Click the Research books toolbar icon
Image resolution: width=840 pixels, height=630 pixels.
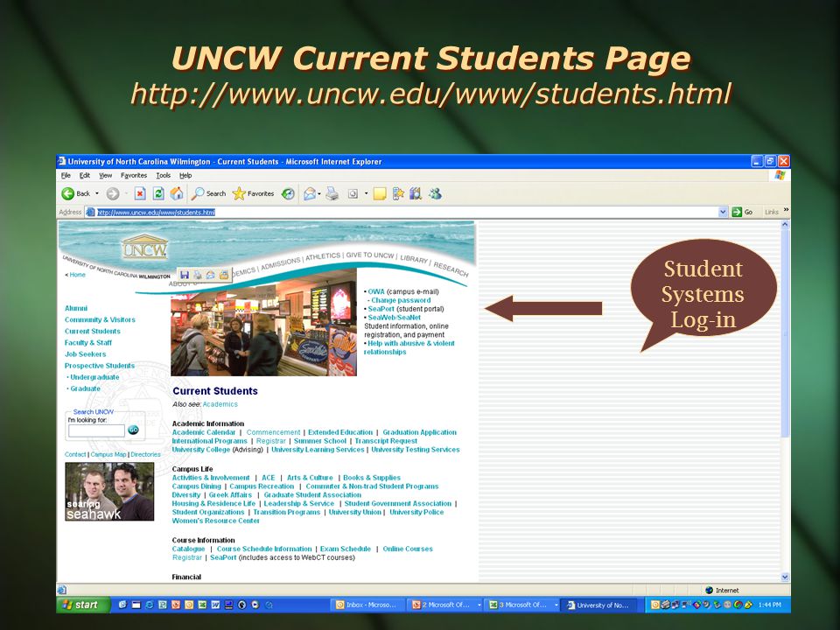pyautogui.click(x=416, y=193)
